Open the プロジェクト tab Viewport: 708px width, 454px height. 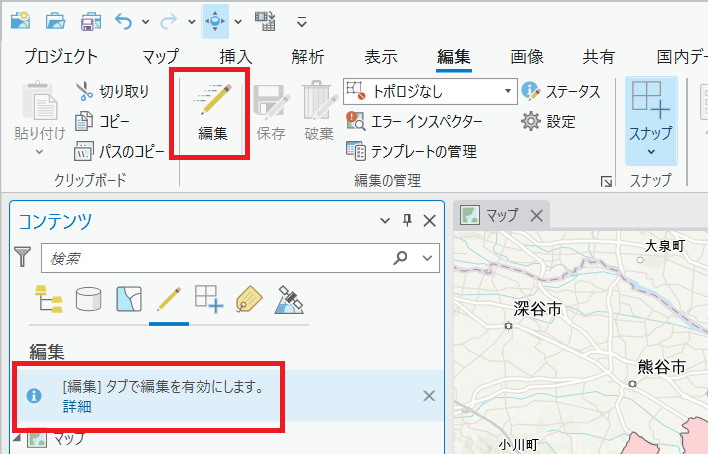click(x=61, y=57)
